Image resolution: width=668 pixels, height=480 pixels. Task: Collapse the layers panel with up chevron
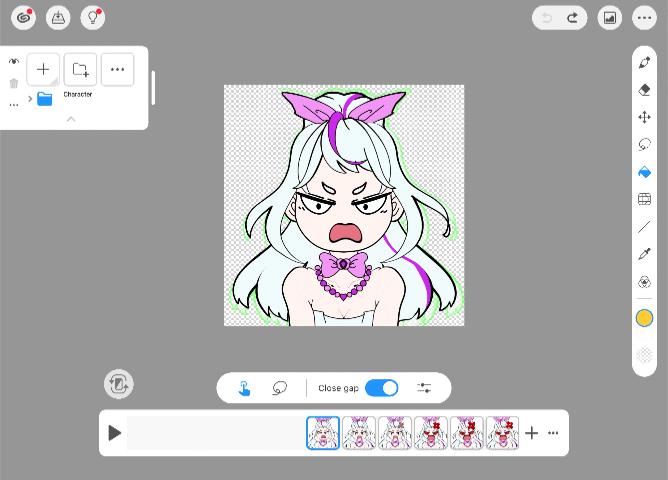coord(71,119)
